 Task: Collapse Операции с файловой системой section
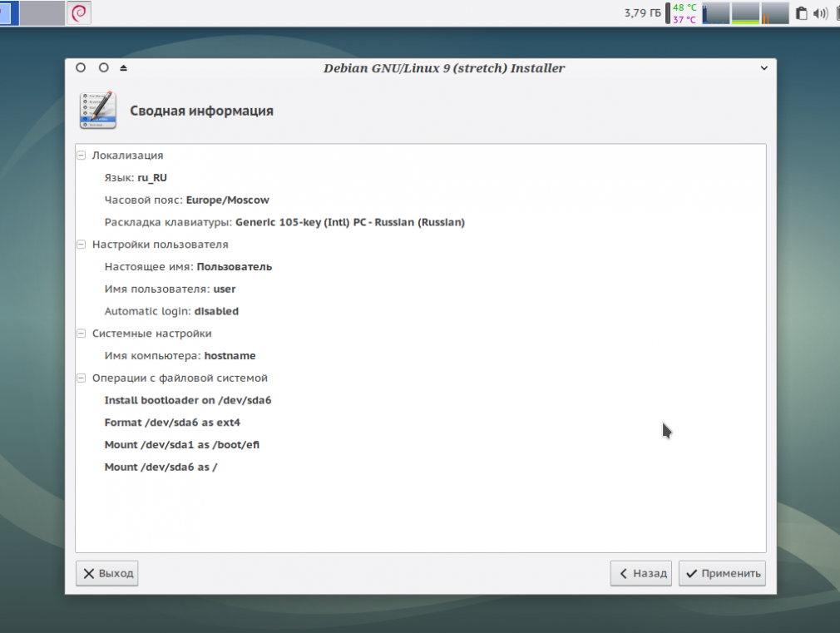pyautogui.click(x=82, y=378)
